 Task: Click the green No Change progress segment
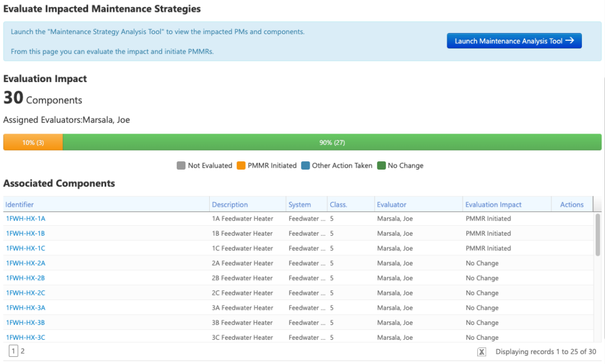tap(331, 142)
